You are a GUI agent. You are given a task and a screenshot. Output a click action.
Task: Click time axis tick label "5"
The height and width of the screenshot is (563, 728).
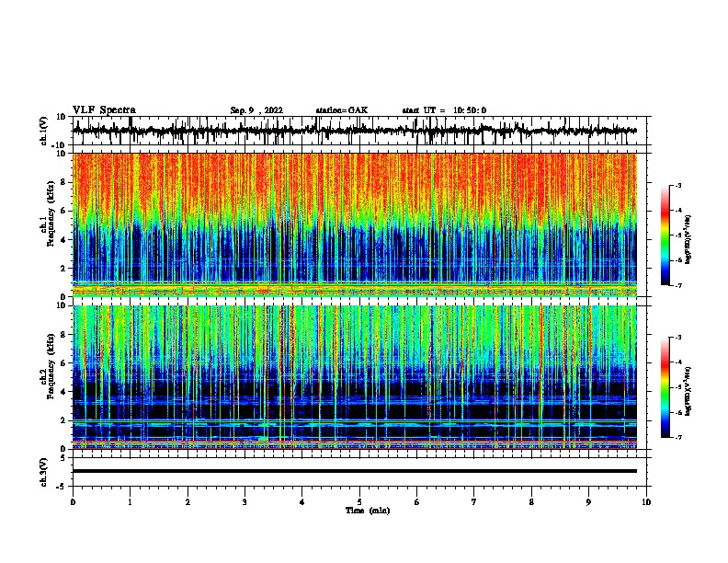coord(359,502)
